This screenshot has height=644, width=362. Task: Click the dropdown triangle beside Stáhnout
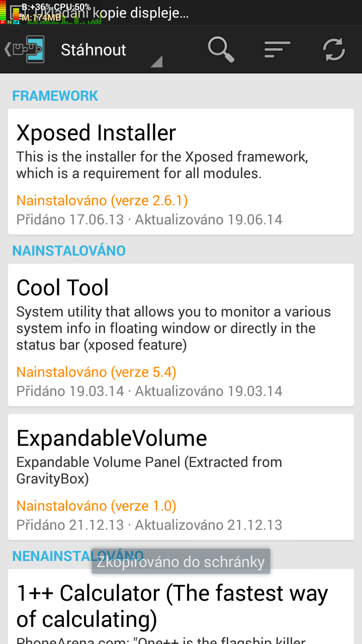pos(156,62)
